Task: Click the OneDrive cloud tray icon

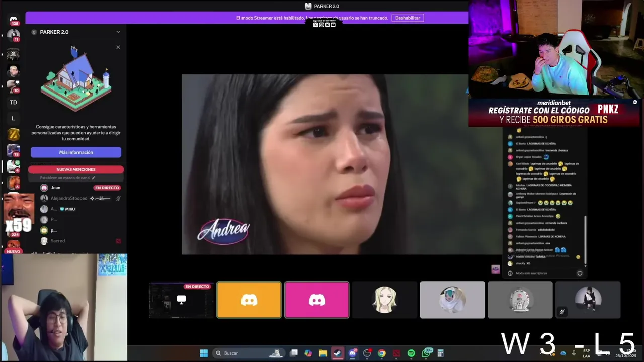Action: point(563,353)
